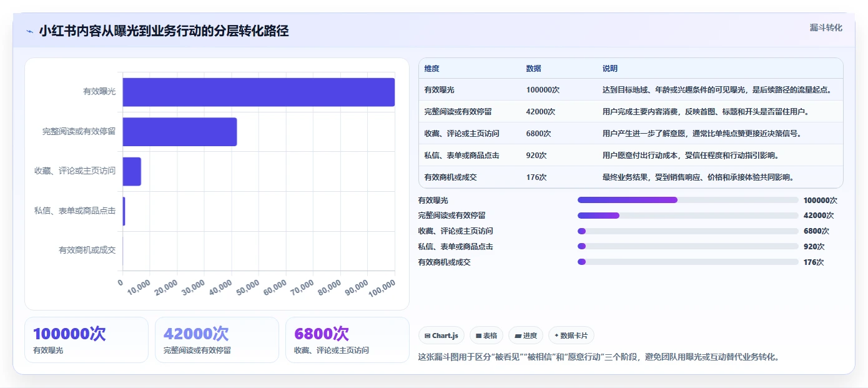Click the 漏斗转化 tag in the header
Screen dimensions: 868x388
826,28
